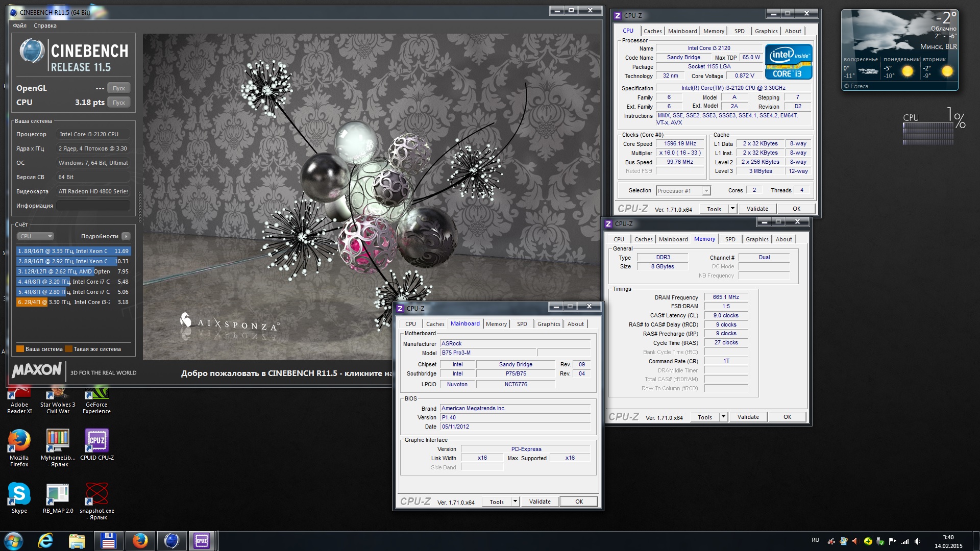The height and width of the screenshot is (551, 980).
Task: Click the Intel Core i3 logo badge
Action: (789, 62)
